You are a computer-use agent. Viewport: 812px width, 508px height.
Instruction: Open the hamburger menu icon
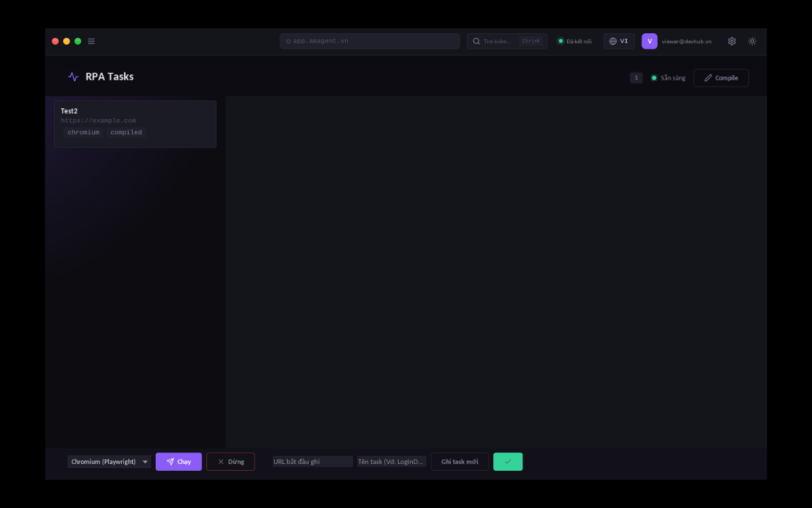coord(91,41)
